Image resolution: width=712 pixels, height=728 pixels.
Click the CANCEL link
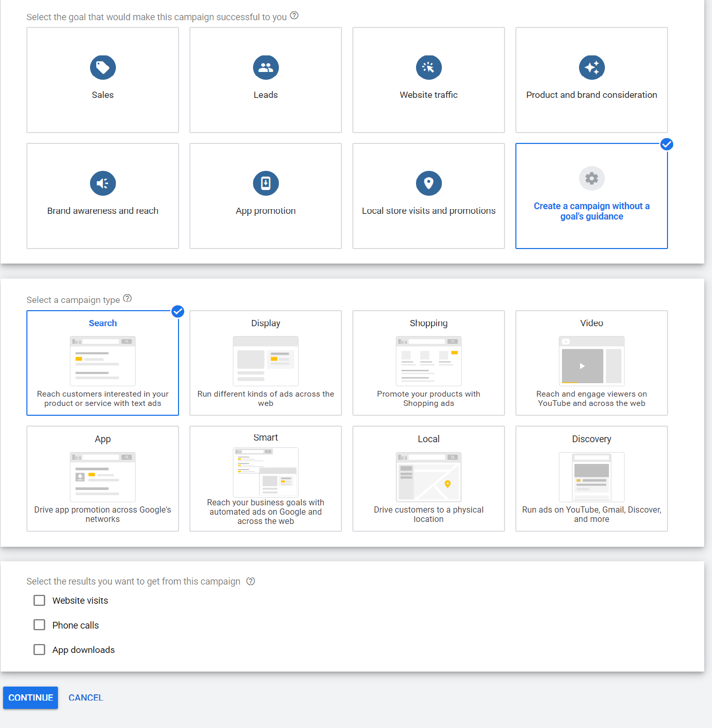coord(85,697)
